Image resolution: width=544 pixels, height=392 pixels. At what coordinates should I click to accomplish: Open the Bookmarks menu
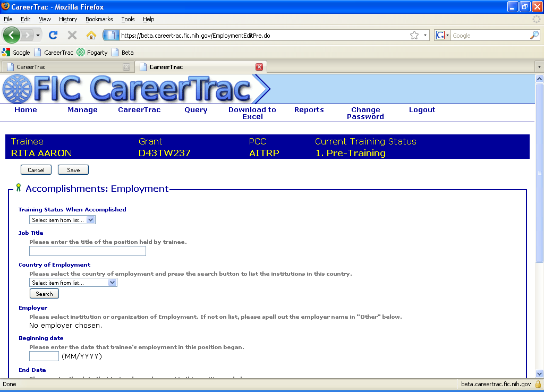point(99,19)
